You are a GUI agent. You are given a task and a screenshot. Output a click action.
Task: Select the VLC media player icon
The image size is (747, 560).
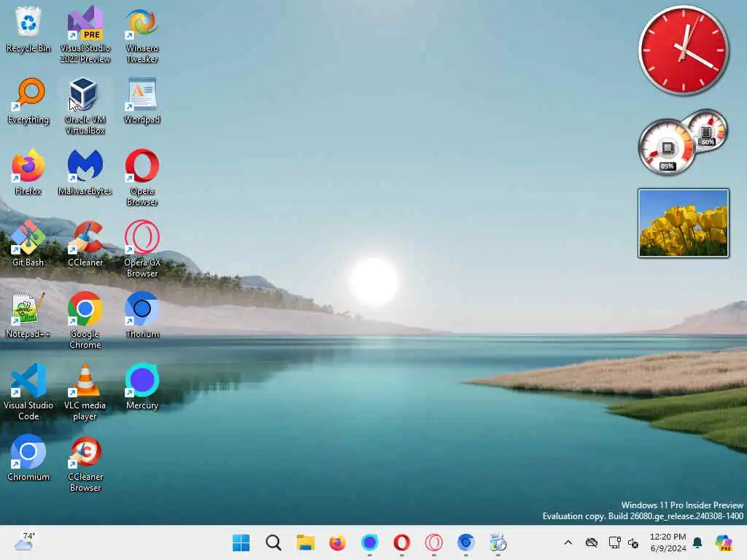(85, 392)
